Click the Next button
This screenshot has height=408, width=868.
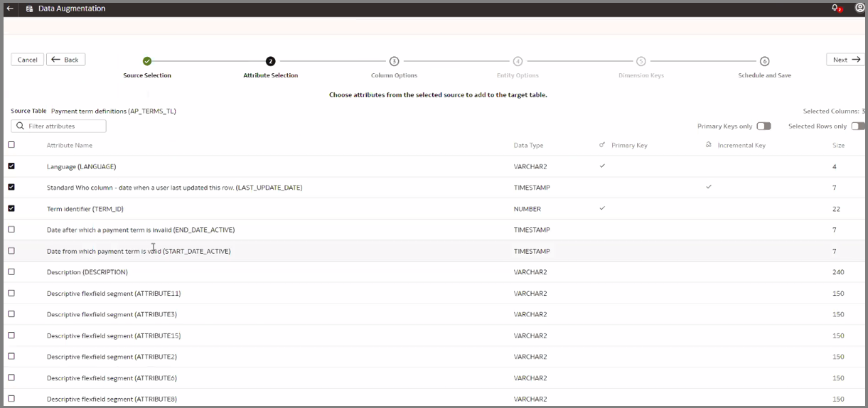(x=845, y=60)
